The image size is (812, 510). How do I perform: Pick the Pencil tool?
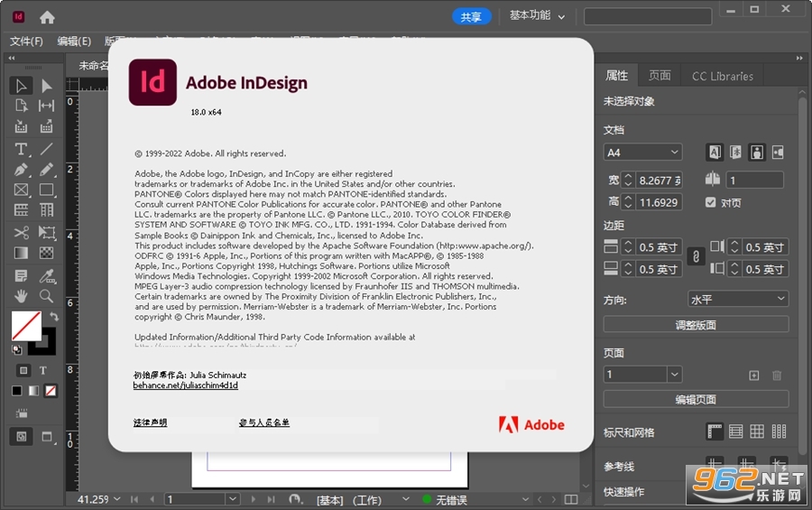point(47,170)
